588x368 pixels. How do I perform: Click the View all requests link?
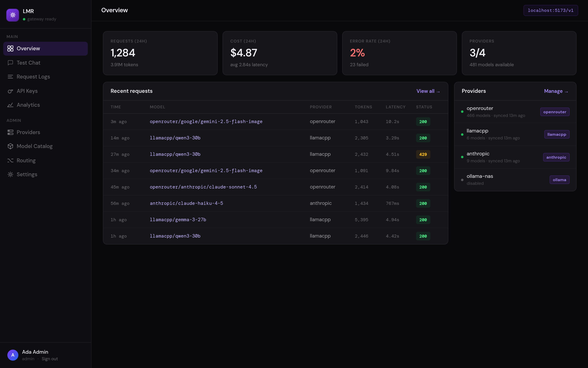[428, 91]
